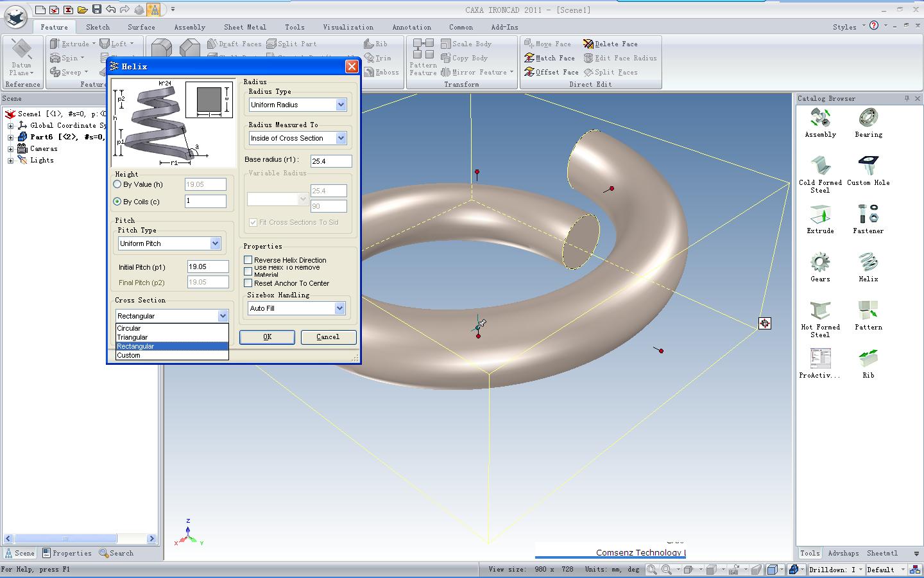
Task: Choose the Offset Face tool
Action: click(x=551, y=72)
